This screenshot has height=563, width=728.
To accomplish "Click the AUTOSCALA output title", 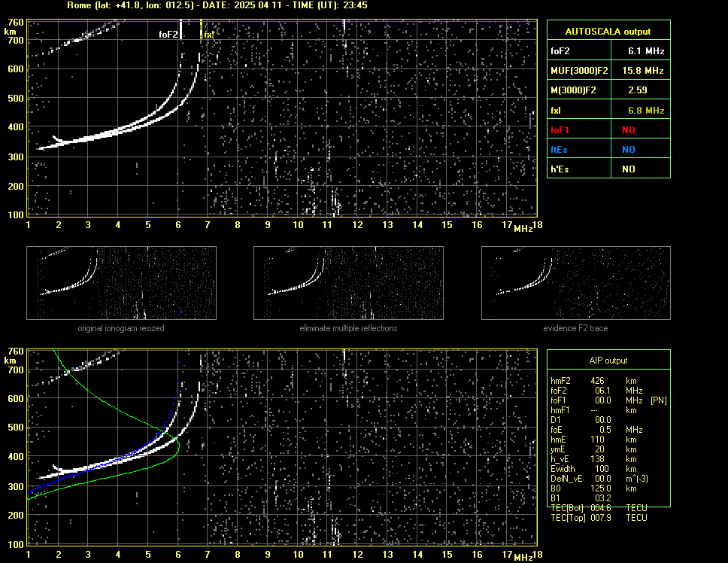I will (x=608, y=32).
